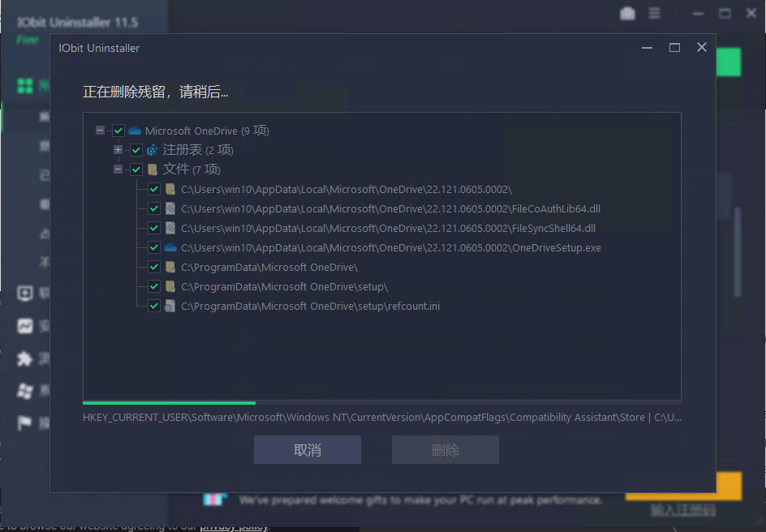
Task: Click the cloud icon beside OneDriveSetup.exe
Action: coord(170,247)
